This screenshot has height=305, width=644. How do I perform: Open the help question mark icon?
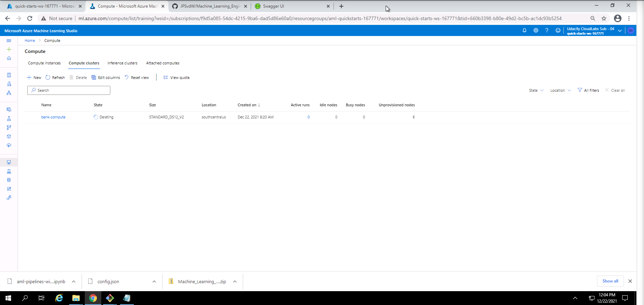click(x=547, y=30)
